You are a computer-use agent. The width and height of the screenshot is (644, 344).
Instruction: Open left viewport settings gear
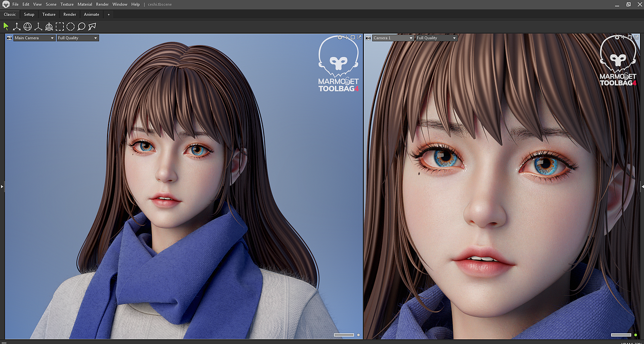[340, 37]
